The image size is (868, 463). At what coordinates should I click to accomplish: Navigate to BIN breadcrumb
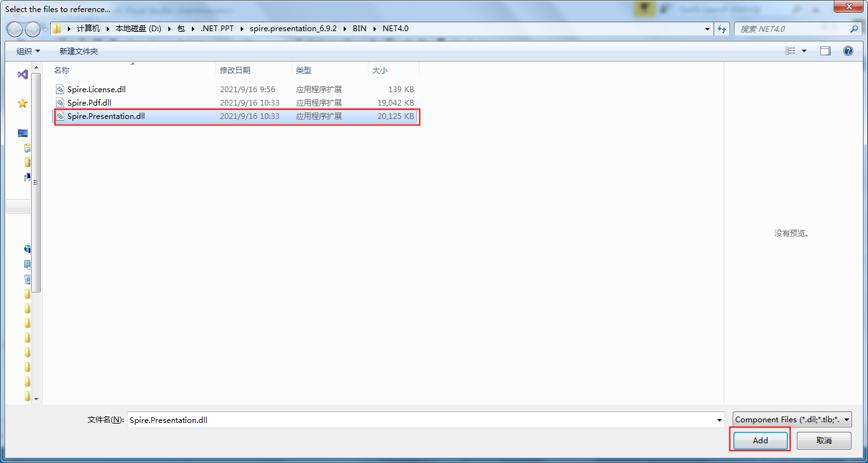pos(360,29)
